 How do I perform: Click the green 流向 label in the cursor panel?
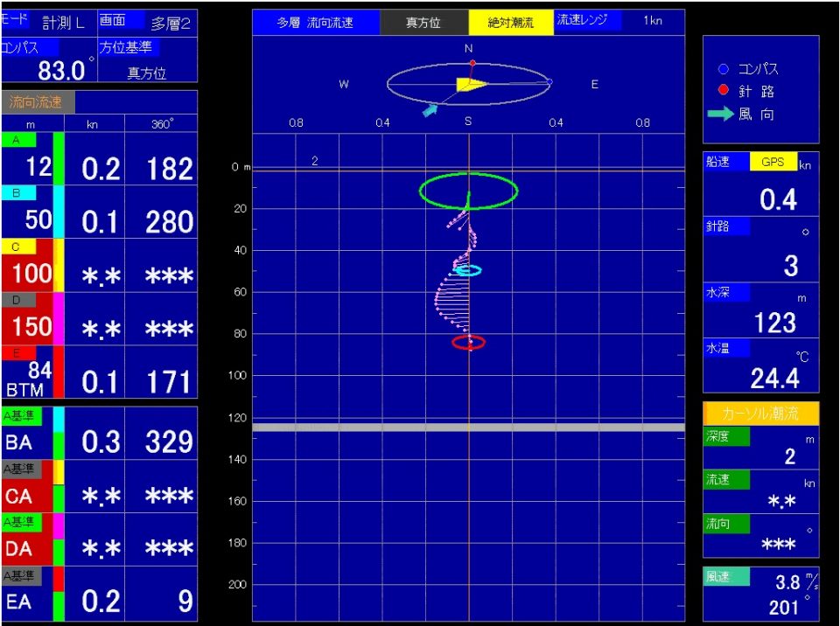(x=726, y=524)
